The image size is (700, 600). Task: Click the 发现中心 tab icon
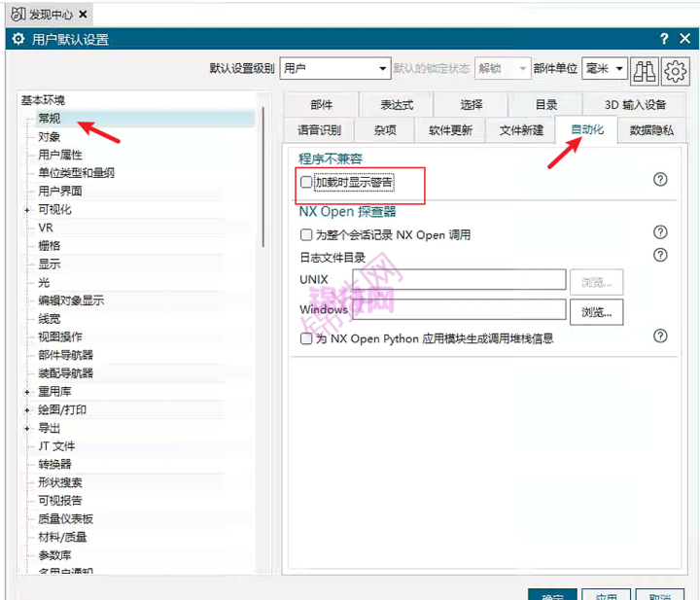(18, 14)
